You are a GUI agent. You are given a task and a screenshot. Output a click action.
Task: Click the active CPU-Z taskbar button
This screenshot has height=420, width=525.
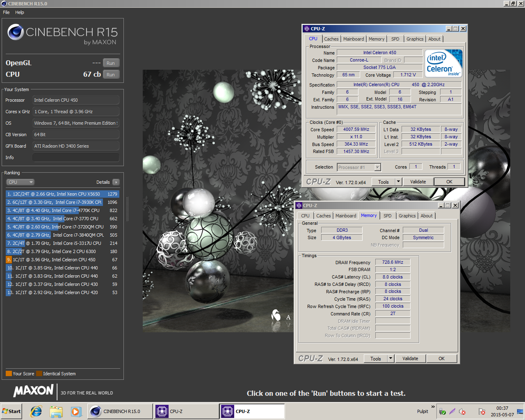point(252,411)
